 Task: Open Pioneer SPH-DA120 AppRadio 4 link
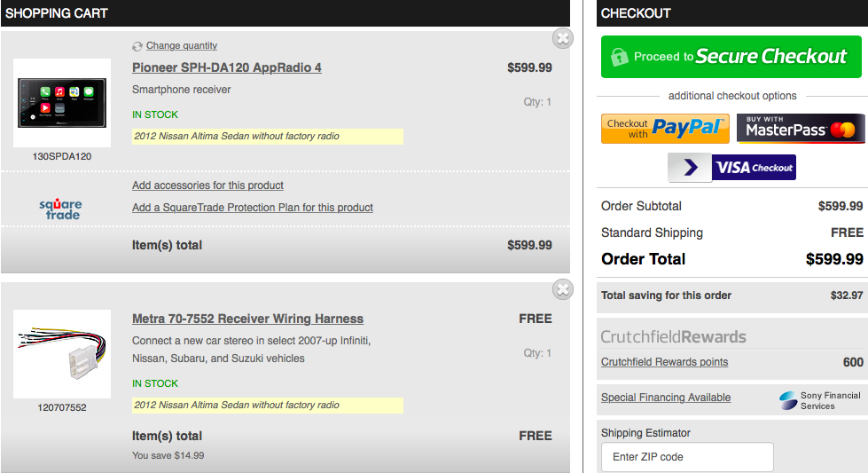[226, 67]
